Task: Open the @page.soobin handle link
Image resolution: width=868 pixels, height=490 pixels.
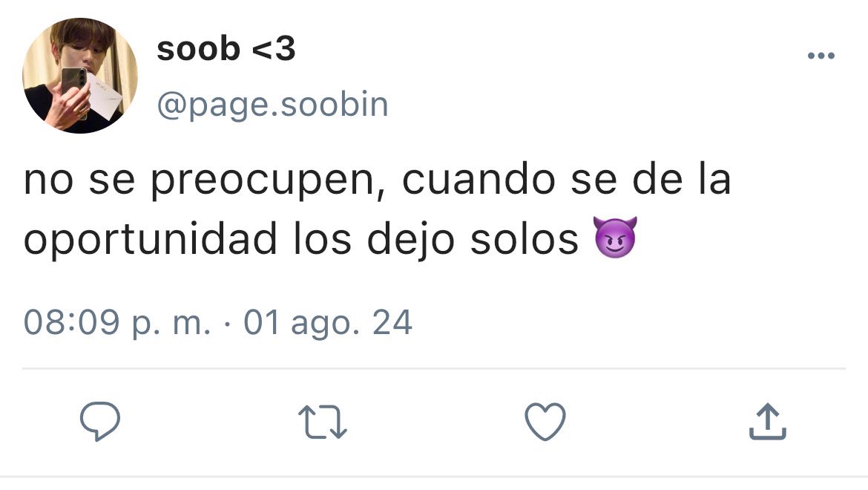Action: (272, 105)
